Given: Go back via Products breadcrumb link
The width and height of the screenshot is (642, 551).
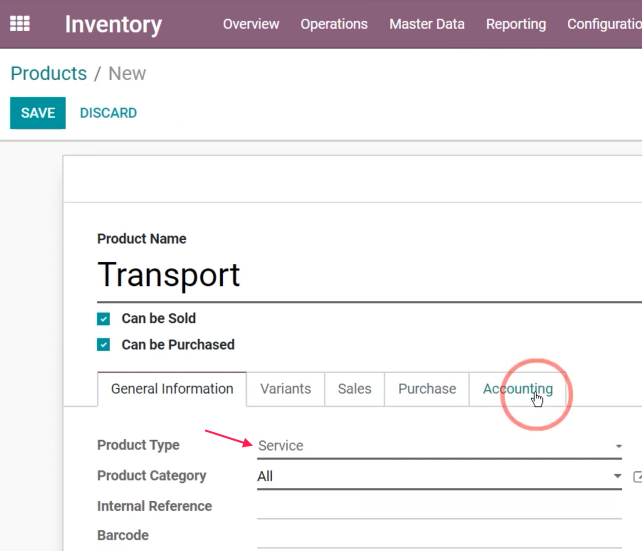Looking at the screenshot, I should 49,74.
